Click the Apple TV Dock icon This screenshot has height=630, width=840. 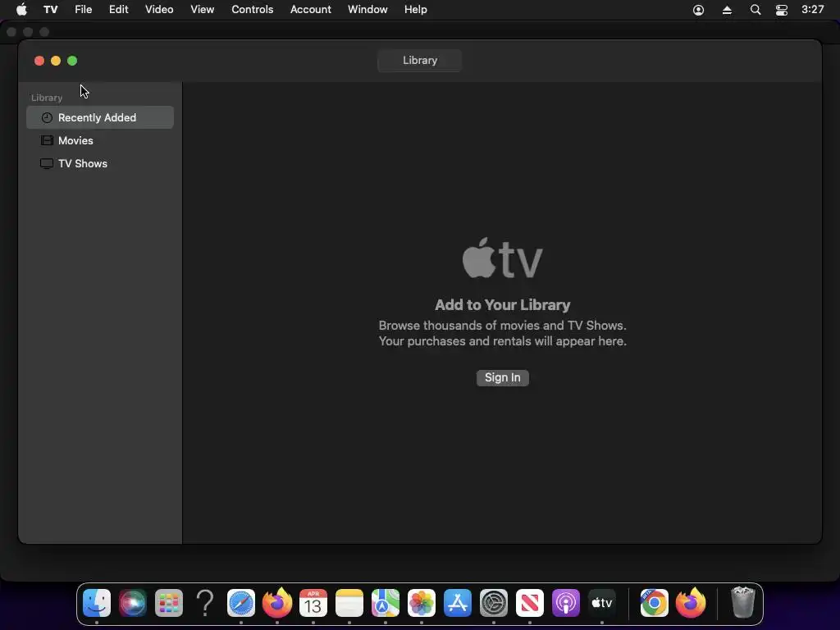tap(602, 603)
